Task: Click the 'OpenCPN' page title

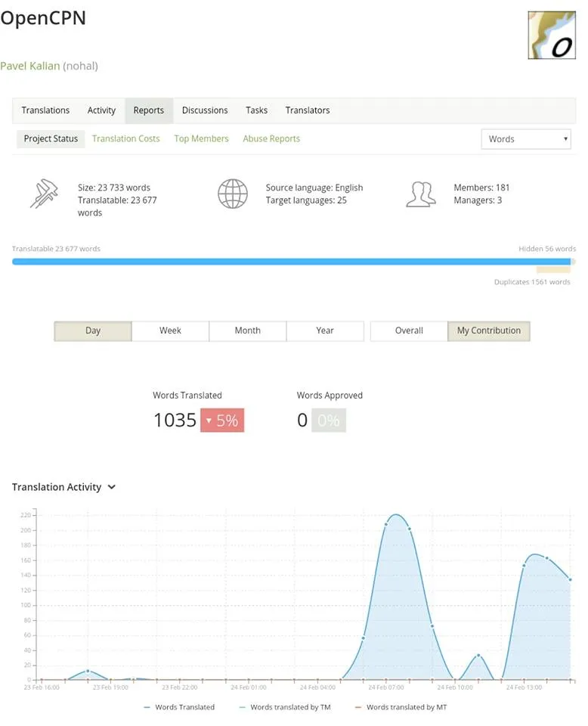Action: pyautogui.click(x=43, y=18)
